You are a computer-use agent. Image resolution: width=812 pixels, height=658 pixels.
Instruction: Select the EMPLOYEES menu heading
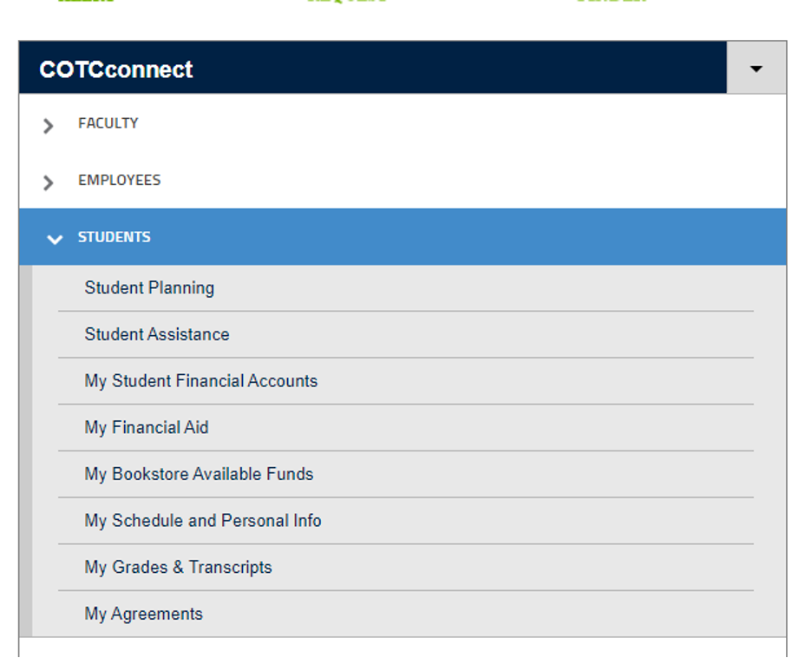pos(119,181)
